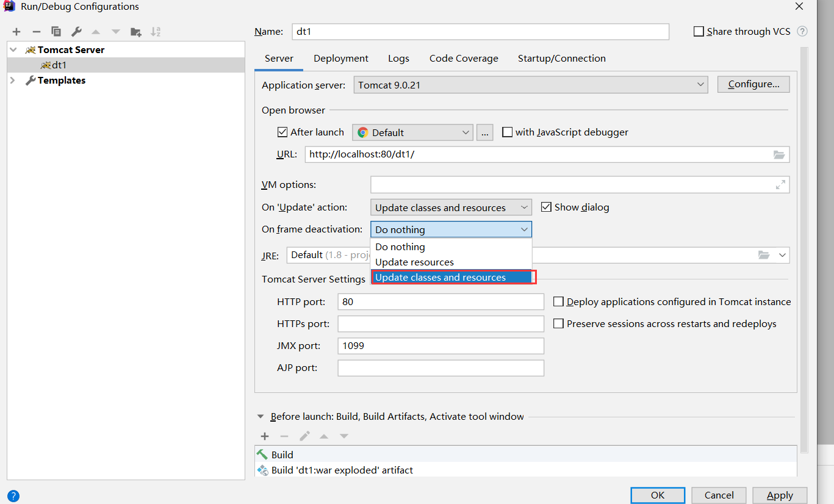
Task: Collapse the Before launch section
Action: pyautogui.click(x=261, y=417)
